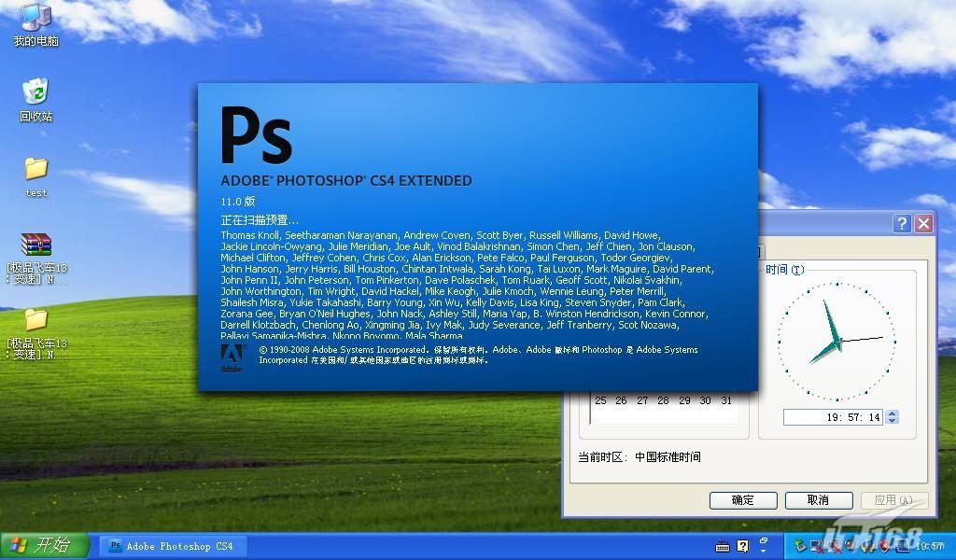Click the 时间(T) group label

click(x=784, y=270)
